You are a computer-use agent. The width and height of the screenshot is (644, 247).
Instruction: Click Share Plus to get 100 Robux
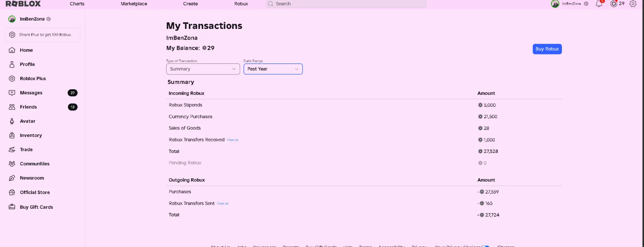coord(43,35)
